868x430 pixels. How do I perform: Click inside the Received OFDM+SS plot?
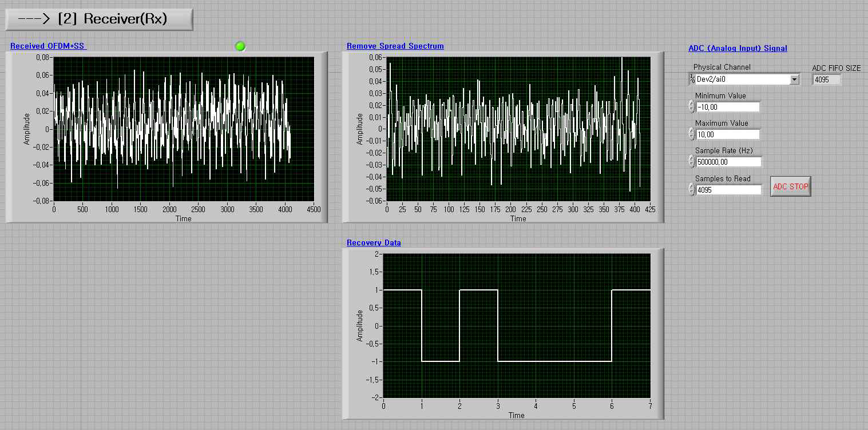coord(184,129)
